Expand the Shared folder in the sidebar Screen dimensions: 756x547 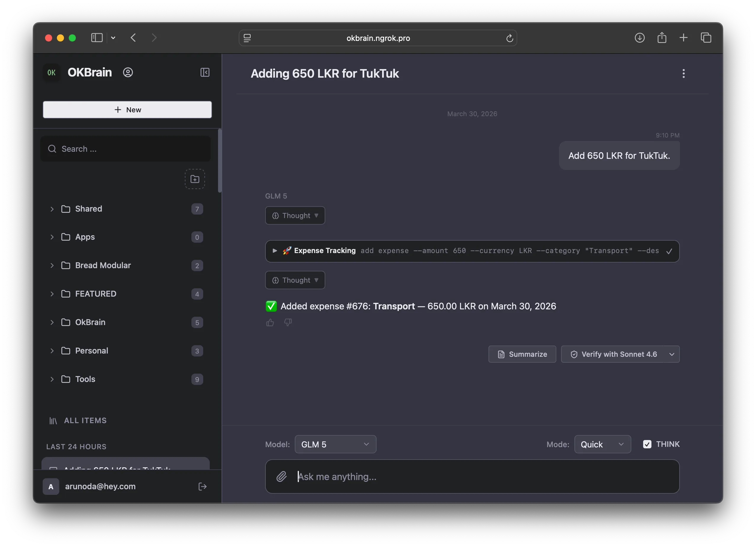click(52, 209)
